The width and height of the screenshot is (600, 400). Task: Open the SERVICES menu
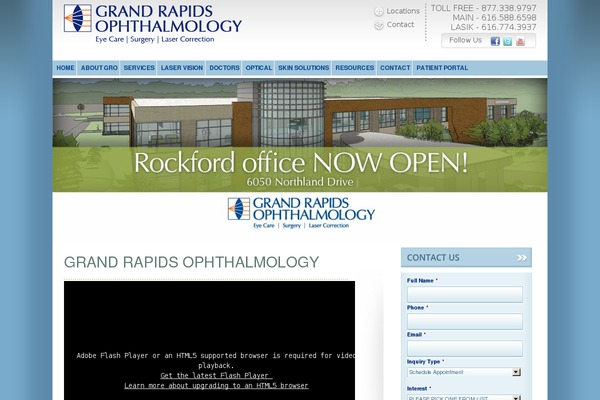[x=139, y=68]
